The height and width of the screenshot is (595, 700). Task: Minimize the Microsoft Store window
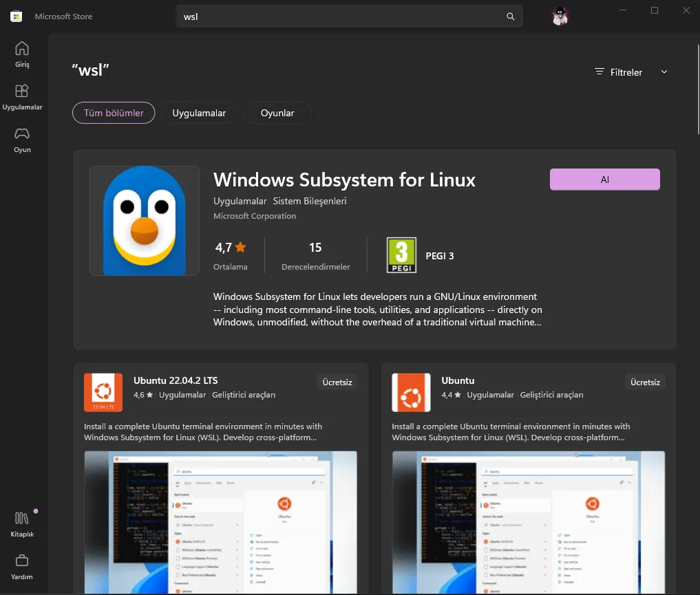[x=623, y=10]
